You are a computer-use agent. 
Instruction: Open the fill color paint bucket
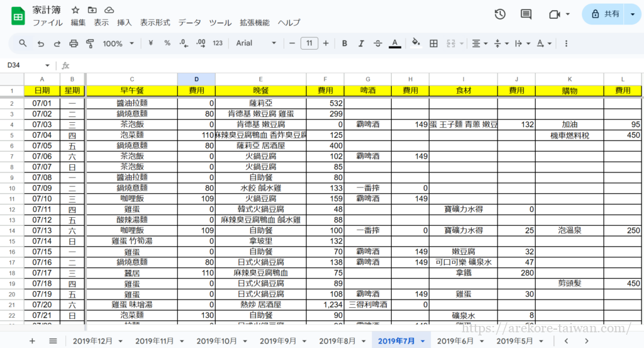click(x=415, y=43)
